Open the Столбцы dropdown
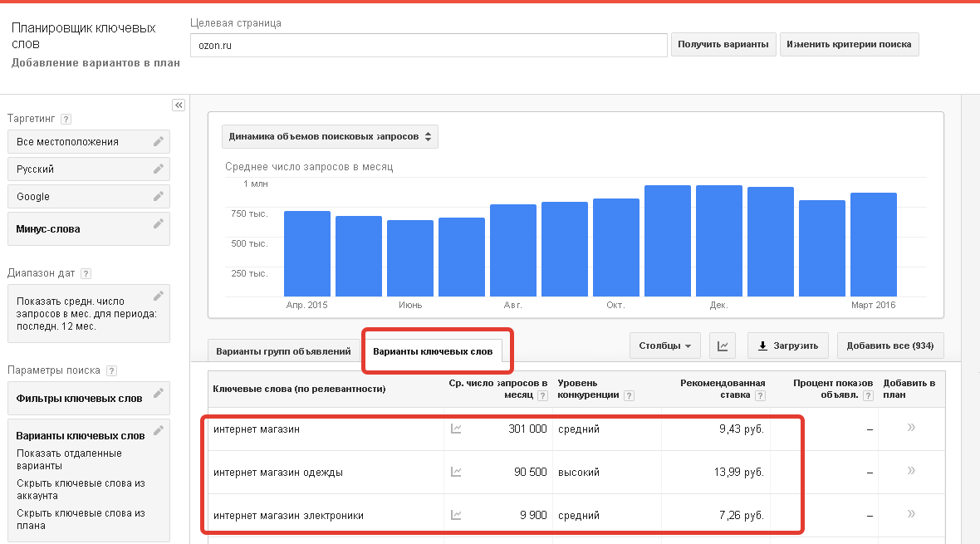 pos(664,346)
